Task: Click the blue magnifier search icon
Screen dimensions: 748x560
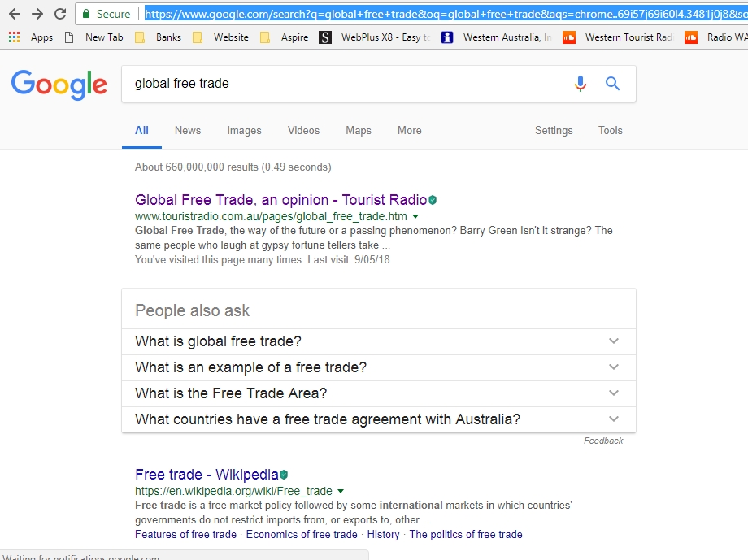Action: pos(612,84)
